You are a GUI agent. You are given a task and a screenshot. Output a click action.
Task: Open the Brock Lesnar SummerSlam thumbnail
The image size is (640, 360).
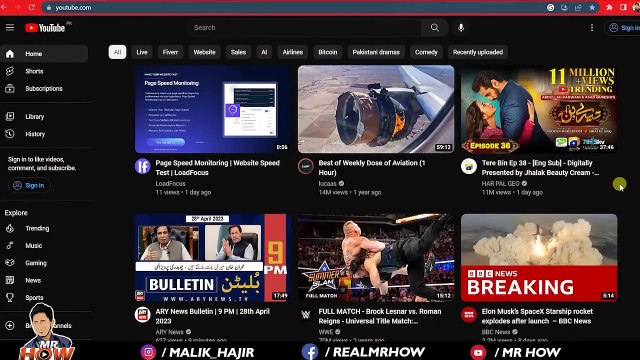pyautogui.click(x=376, y=258)
